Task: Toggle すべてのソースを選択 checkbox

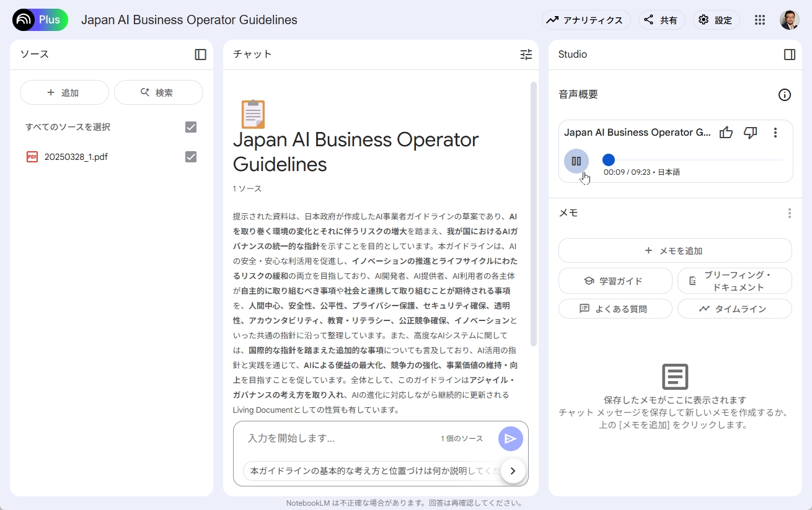Action: click(x=191, y=127)
